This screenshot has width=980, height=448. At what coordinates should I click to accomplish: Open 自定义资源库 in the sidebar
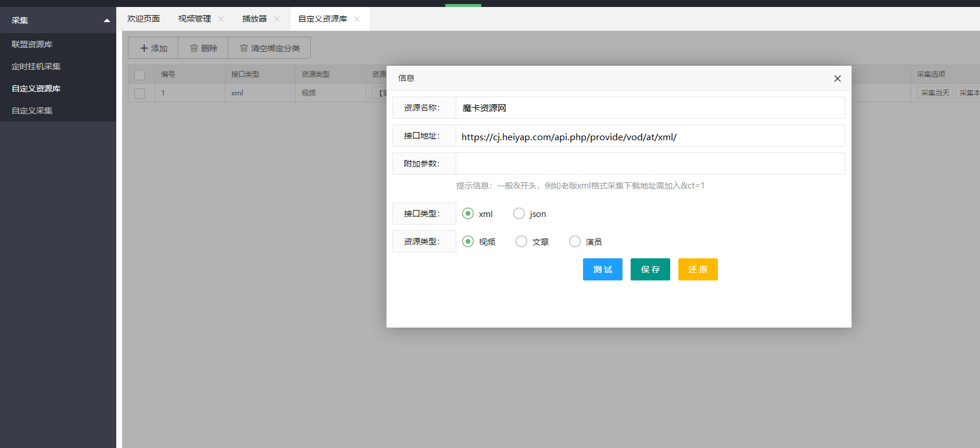pos(58,88)
